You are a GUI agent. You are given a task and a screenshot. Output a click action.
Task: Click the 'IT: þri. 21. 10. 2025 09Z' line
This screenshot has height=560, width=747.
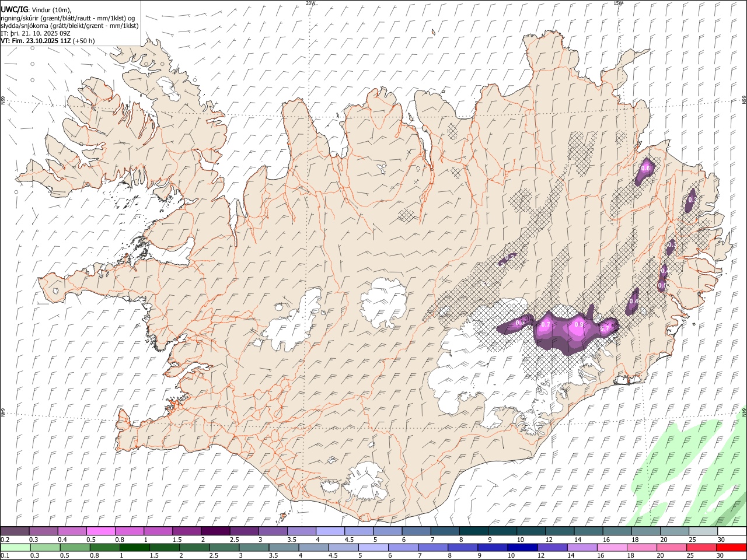[36, 33]
